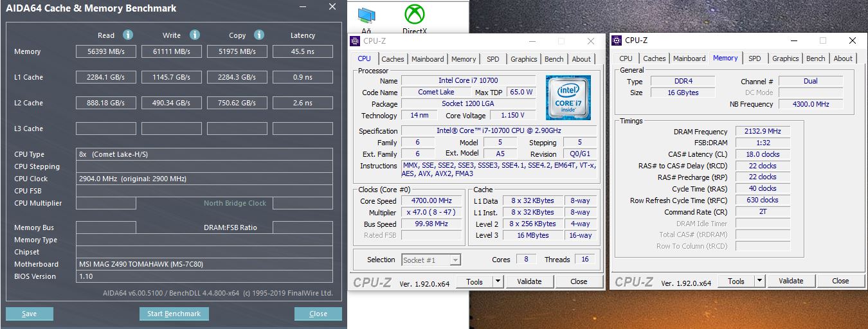Minimize the left CPU-Z window

pyautogui.click(x=531, y=41)
